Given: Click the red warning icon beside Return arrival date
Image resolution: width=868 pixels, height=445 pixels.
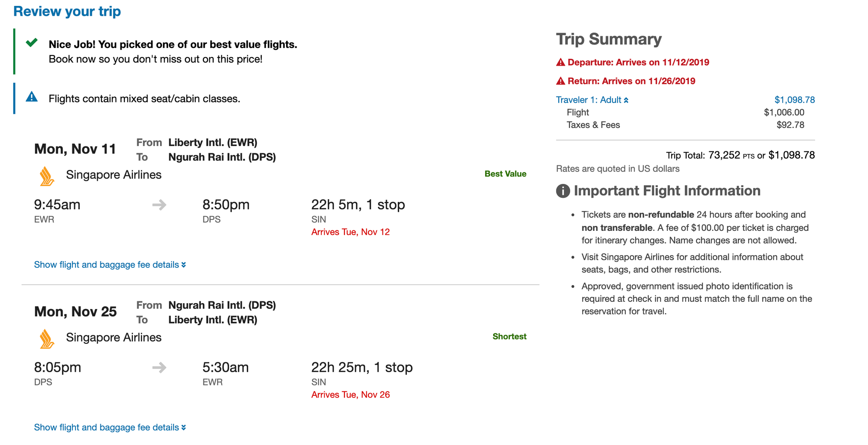Looking at the screenshot, I should pos(560,80).
